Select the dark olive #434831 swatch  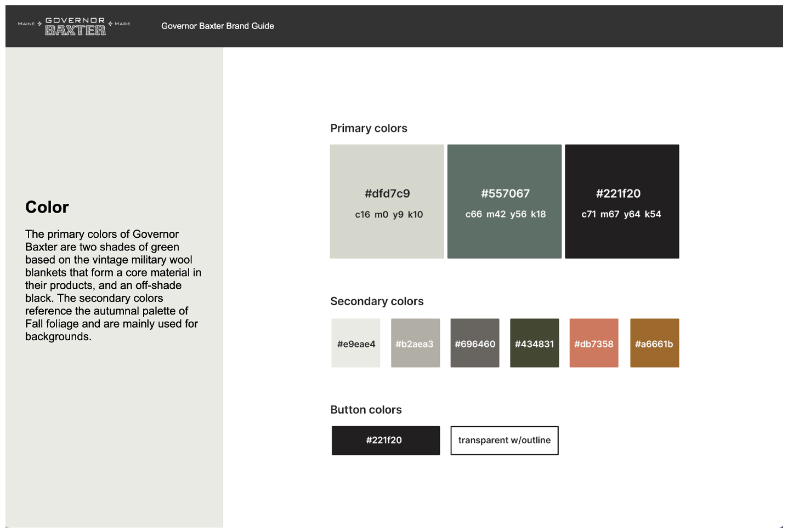pyautogui.click(x=534, y=343)
